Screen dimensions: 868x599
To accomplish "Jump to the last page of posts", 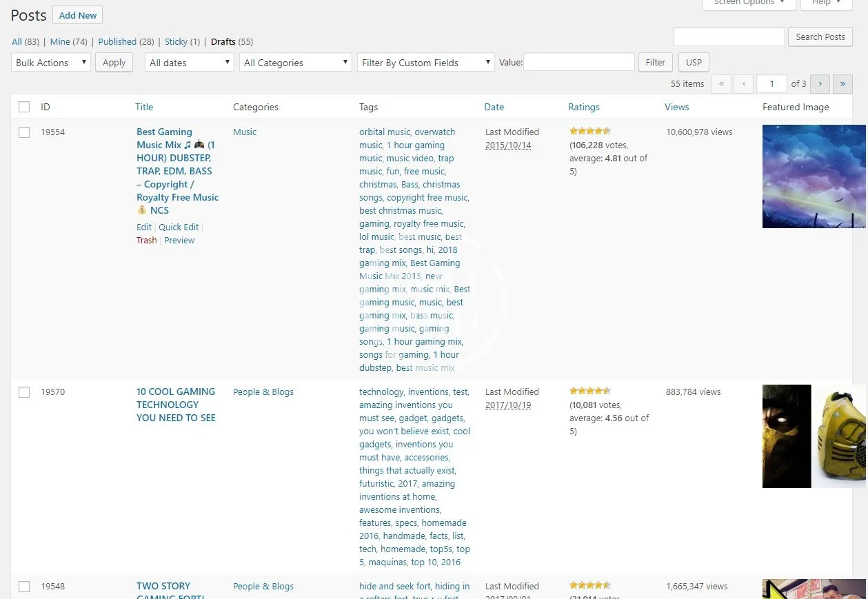I will [x=842, y=84].
